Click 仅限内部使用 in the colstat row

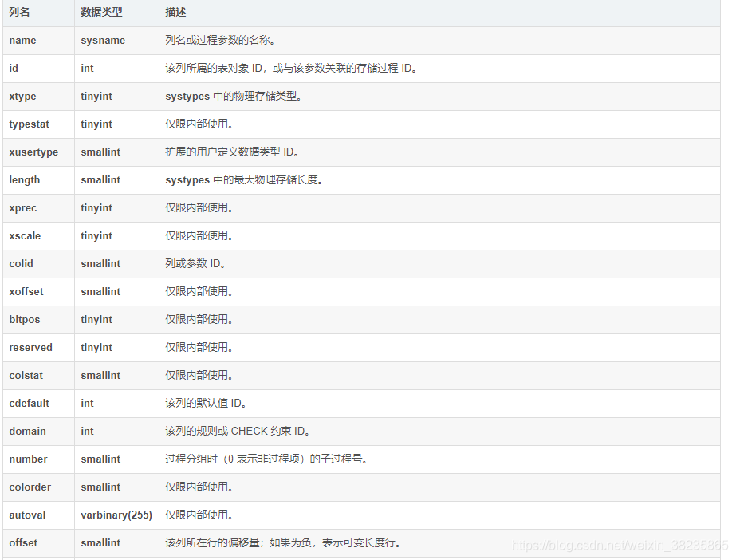(x=199, y=376)
